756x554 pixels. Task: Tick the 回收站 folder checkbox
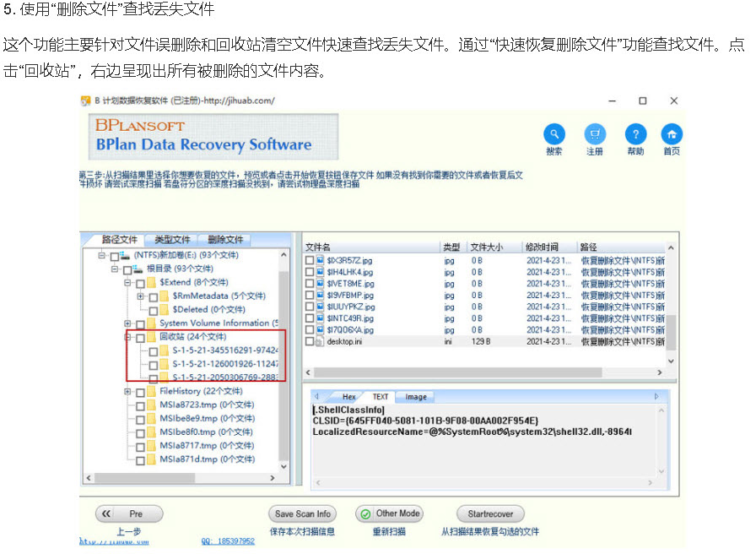tap(140, 338)
